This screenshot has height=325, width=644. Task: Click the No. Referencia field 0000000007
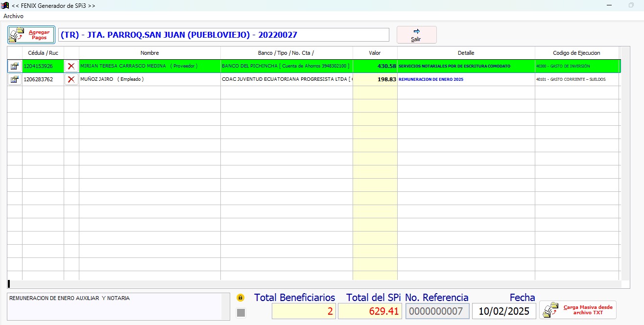point(437,311)
